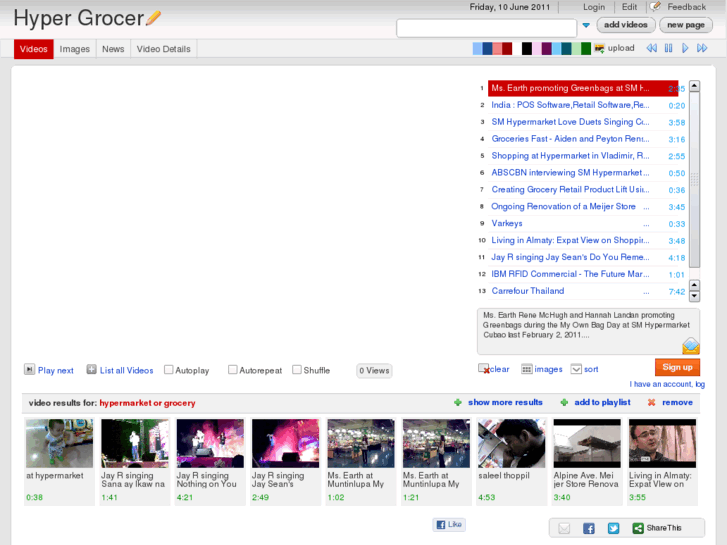Screen dimensions: 727x545
Task: Click the List all Videos icon
Action: (91, 370)
